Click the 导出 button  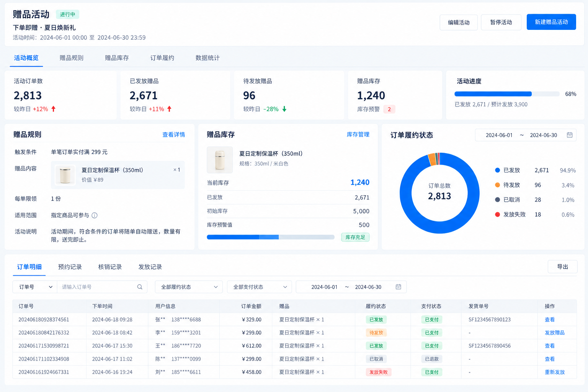[562, 267]
